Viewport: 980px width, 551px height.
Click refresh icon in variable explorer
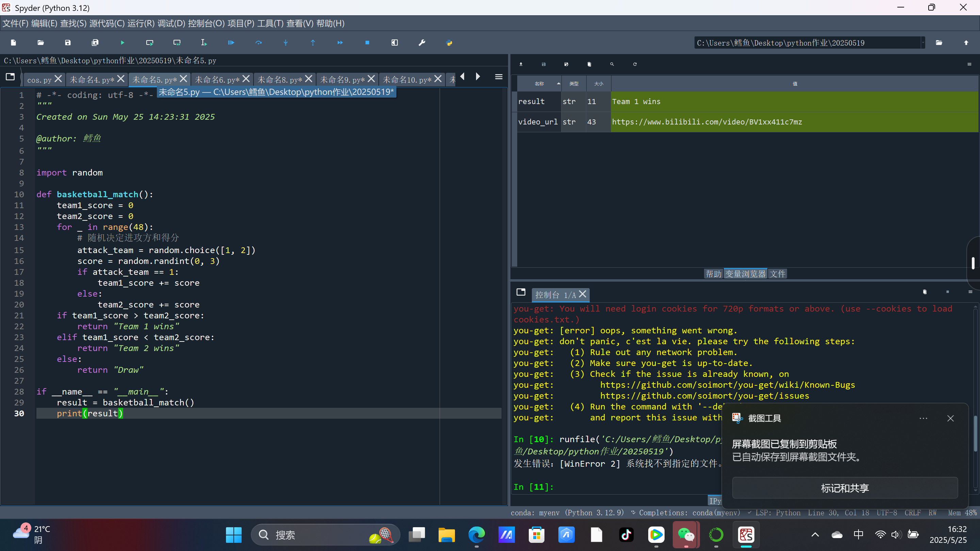[635, 64]
